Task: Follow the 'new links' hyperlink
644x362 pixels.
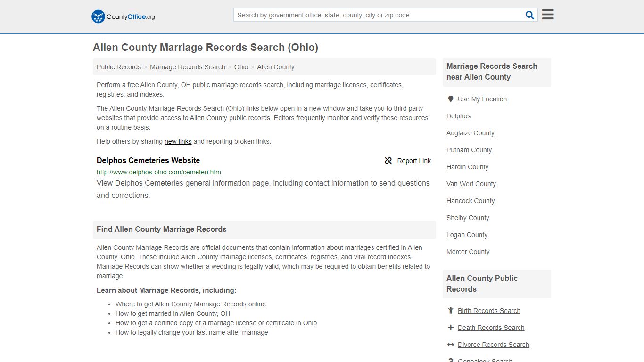Action: click(178, 141)
